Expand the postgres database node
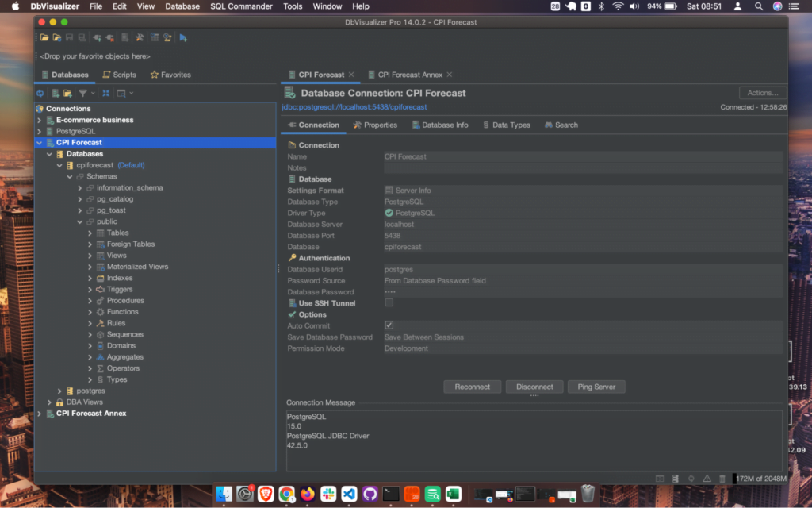Screen dimensions: 812x508 point(59,391)
